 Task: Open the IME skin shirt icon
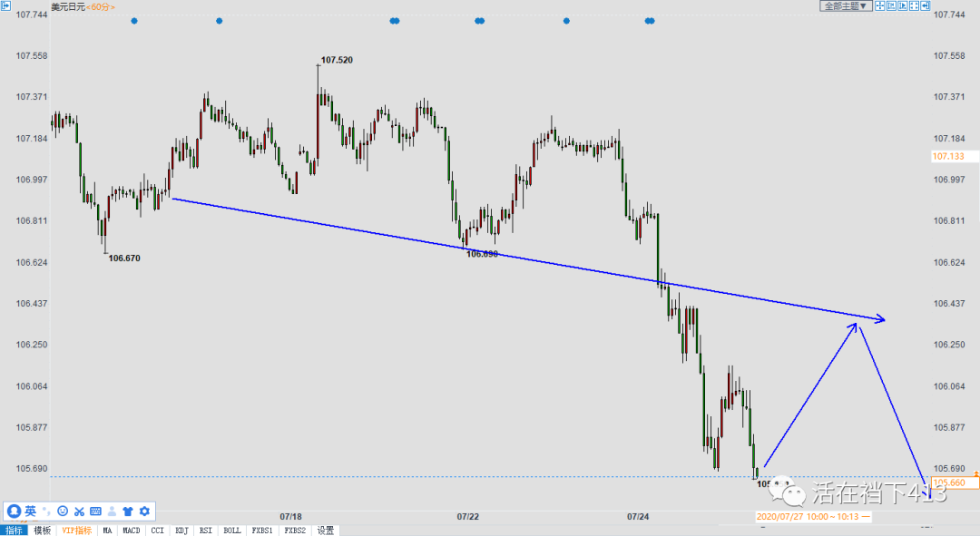point(127,512)
